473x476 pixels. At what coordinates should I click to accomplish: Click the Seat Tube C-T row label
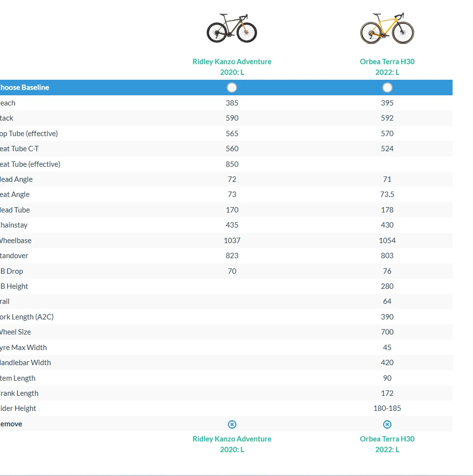(19, 149)
